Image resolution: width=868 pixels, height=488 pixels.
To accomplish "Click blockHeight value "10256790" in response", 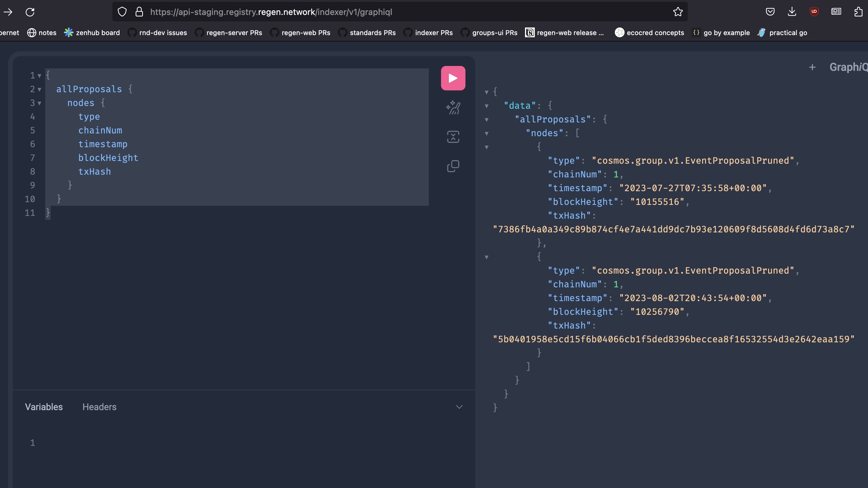I will pos(657,312).
